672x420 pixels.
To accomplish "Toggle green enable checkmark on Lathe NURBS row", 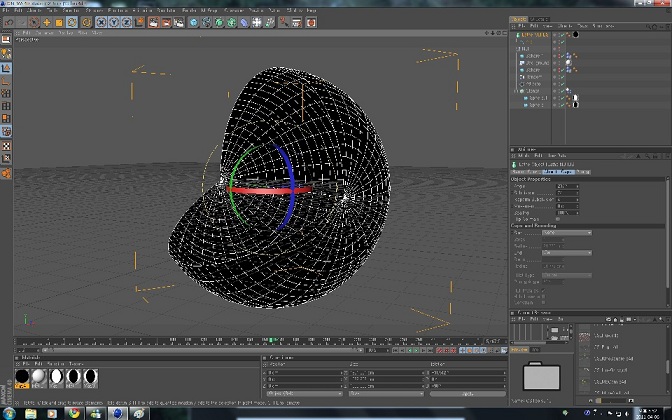I will pos(562,35).
